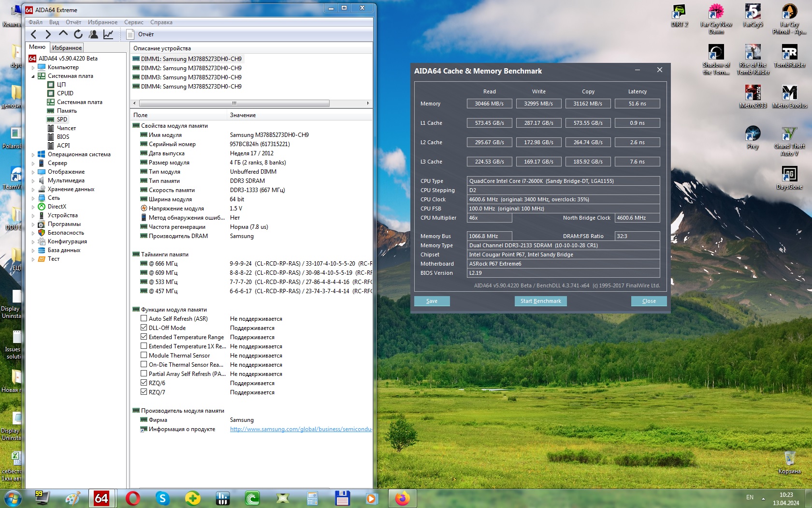Select the Чипсет tree item
This screenshot has width=812, height=508.
pyautogui.click(x=66, y=128)
